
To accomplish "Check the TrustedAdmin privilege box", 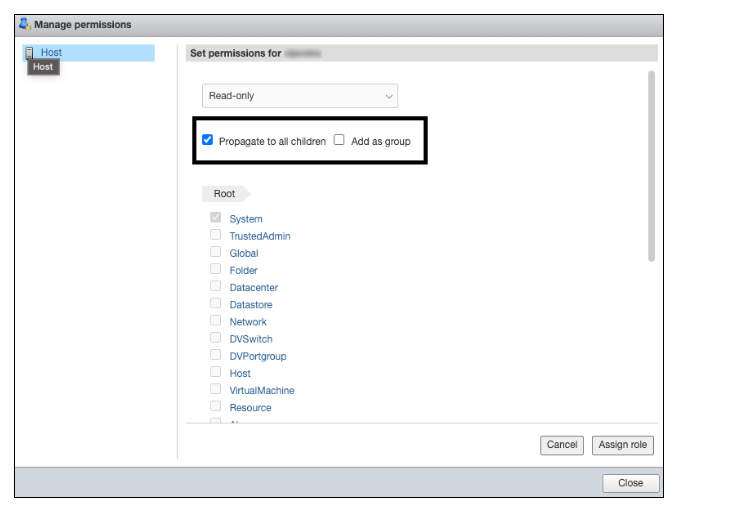I will tap(215, 236).
